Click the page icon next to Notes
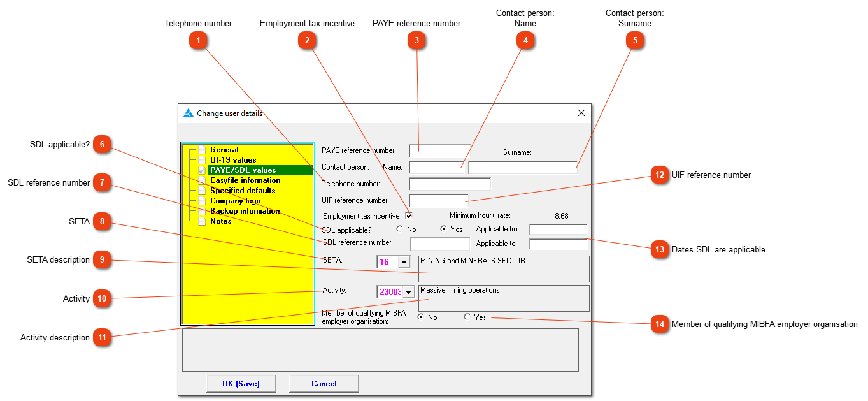Screen dimensions: 868x401 pos(202,221)
